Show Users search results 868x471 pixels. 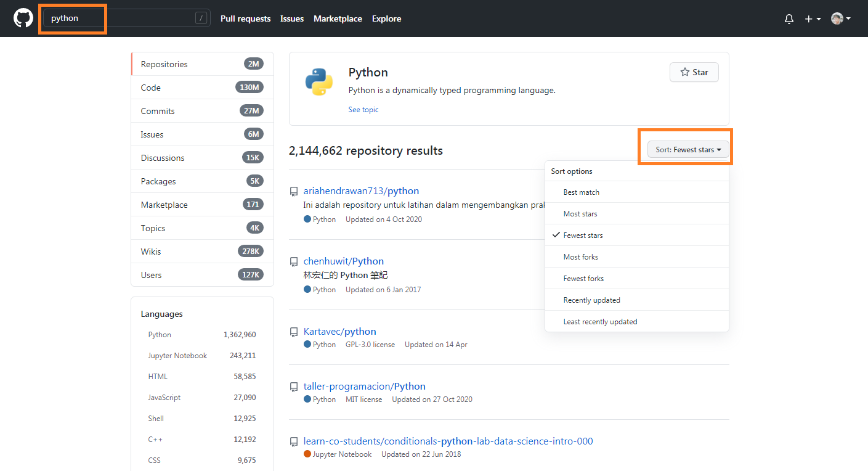click(202, 275)
